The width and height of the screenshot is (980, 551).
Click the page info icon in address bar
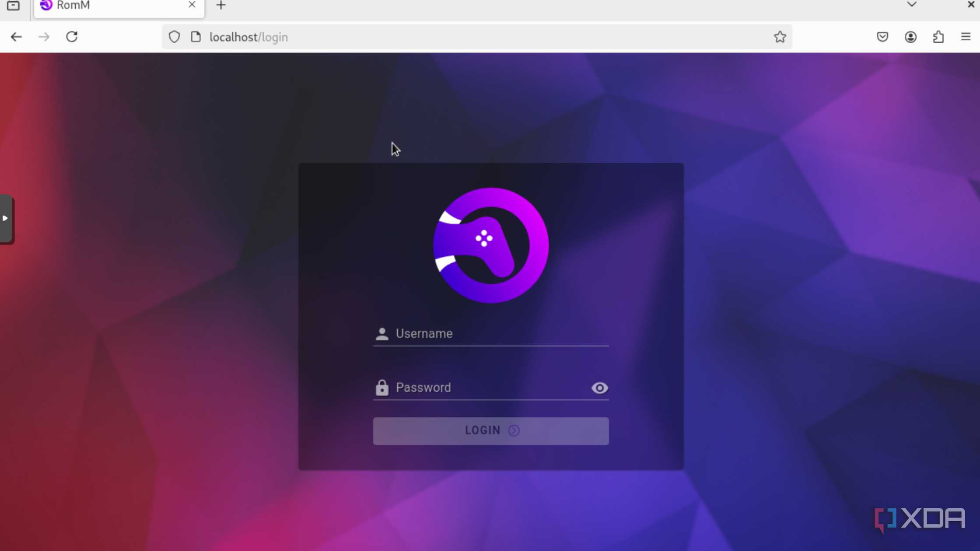pos(196,37)
